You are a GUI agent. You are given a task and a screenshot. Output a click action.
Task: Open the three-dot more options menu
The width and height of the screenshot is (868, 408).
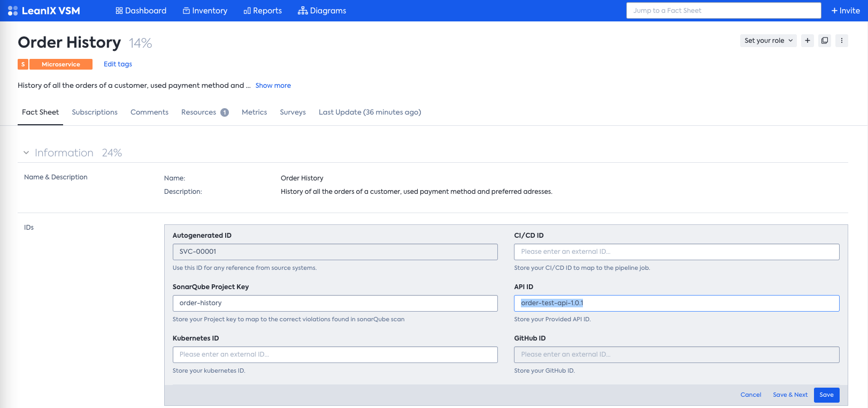842,41
